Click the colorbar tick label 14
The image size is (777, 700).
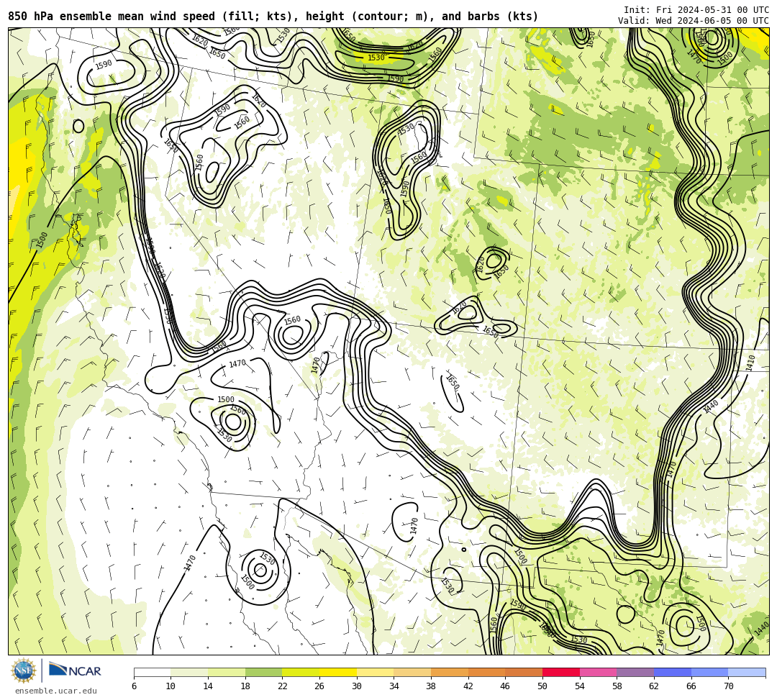(x=208, y=686)
